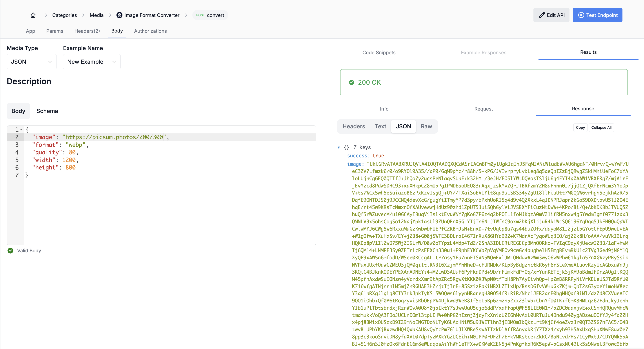Image resolution: width=644 pixels, height=349 pixels.
Task: Show the Schema view
Action: 47,111
